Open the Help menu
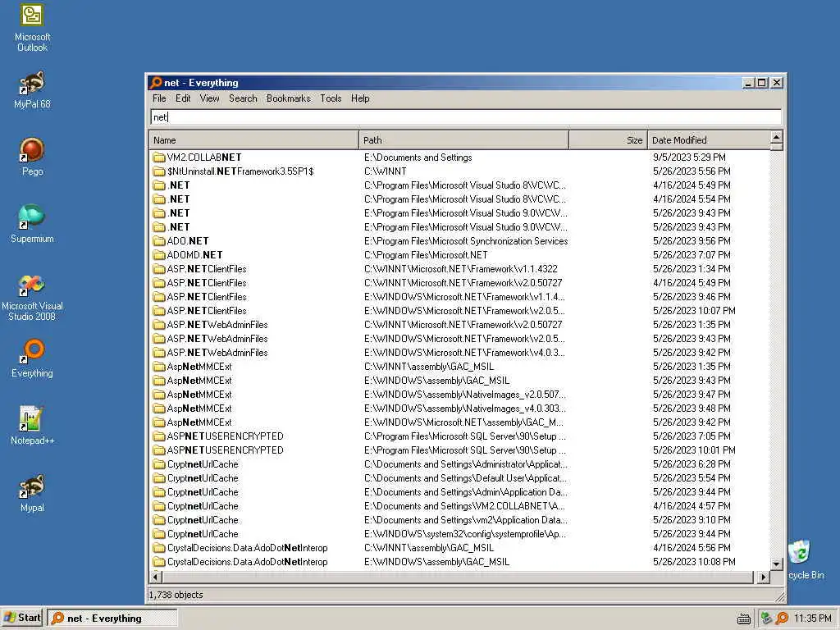Screen dimensions: 840x630 click(x=360, y=98)
